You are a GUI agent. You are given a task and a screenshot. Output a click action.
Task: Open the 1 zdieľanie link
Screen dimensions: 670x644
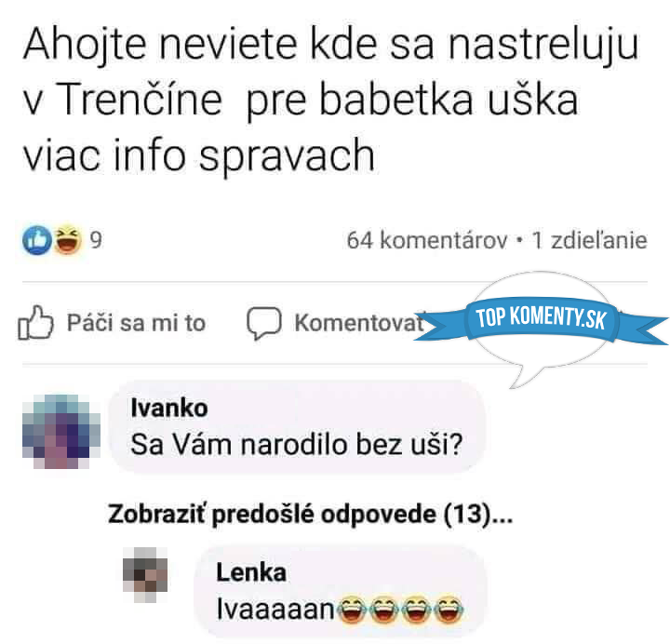pos(590,240)
